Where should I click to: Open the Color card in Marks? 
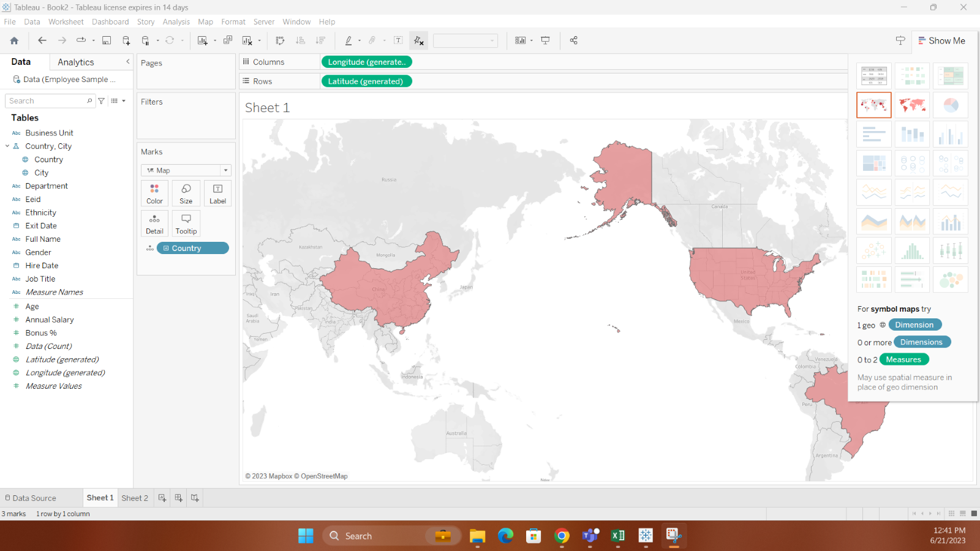pos(154,193)
